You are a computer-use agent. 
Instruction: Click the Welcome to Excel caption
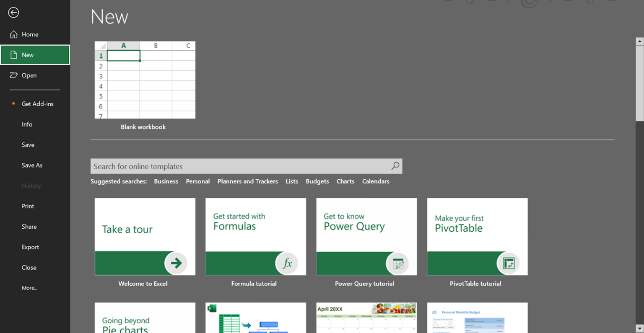click(x=143, y=284)
